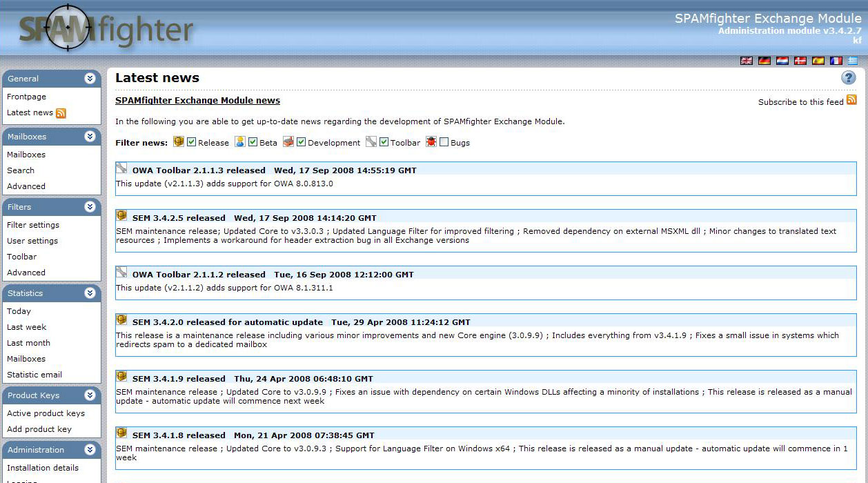This screenshot has height=483, width=868.
Task: Click icon of SEM 3.4.1.8 released news
Action: (x=121, y=433)
